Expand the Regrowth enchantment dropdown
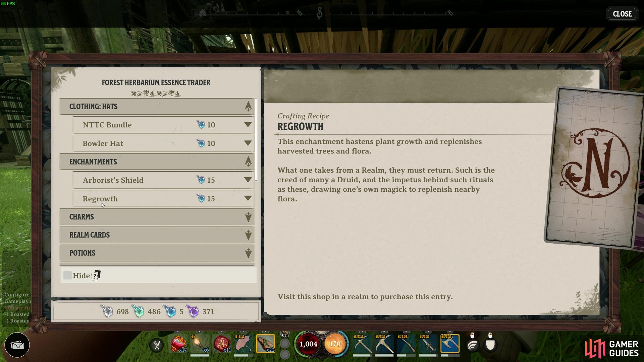The width and height of the screenshot is (644, 362). tap(247, 198)
